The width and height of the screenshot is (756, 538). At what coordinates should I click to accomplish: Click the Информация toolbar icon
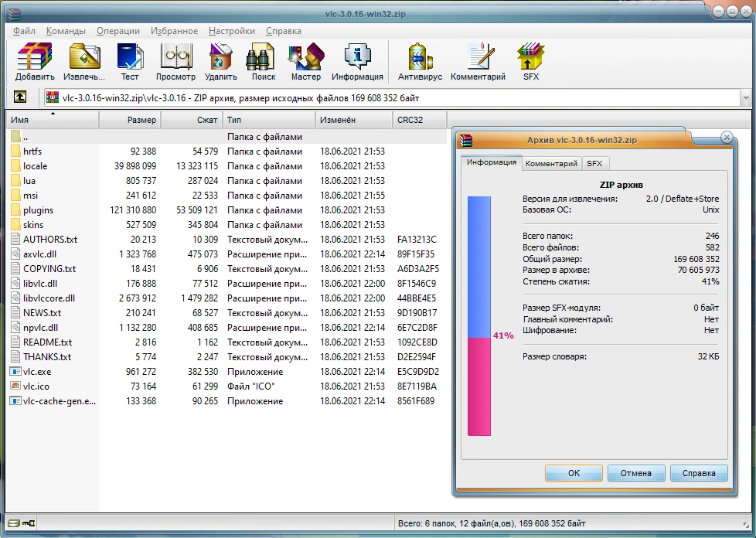point(357,62)
